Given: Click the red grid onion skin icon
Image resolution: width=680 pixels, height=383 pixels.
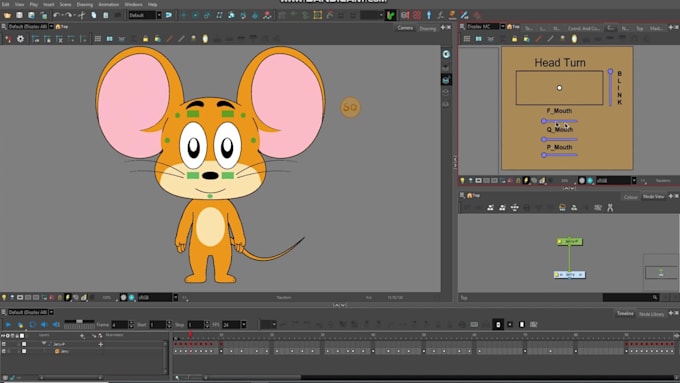Looking at the screenshot, I should tap(417, 15).
